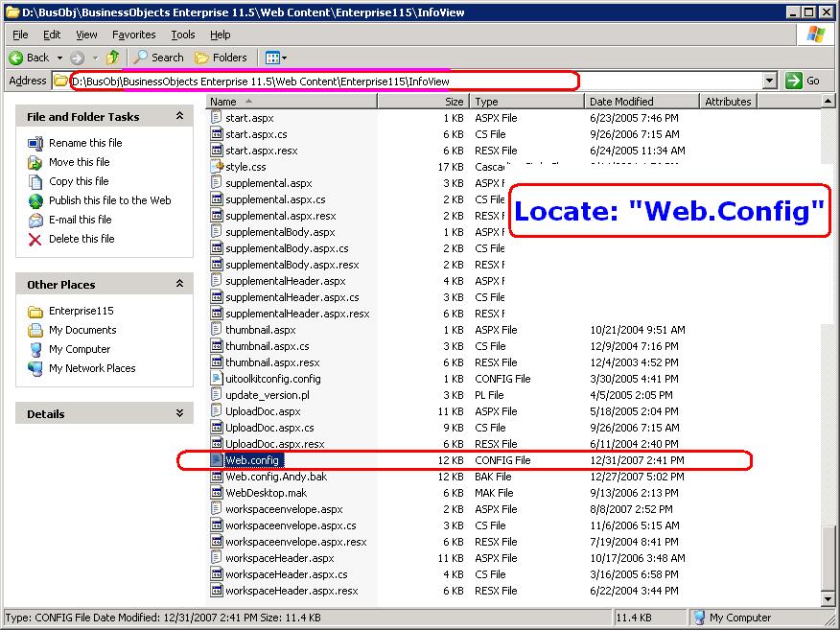Click Copy this file link
This screenshot has height=630, width=840.
coord(79,181)
